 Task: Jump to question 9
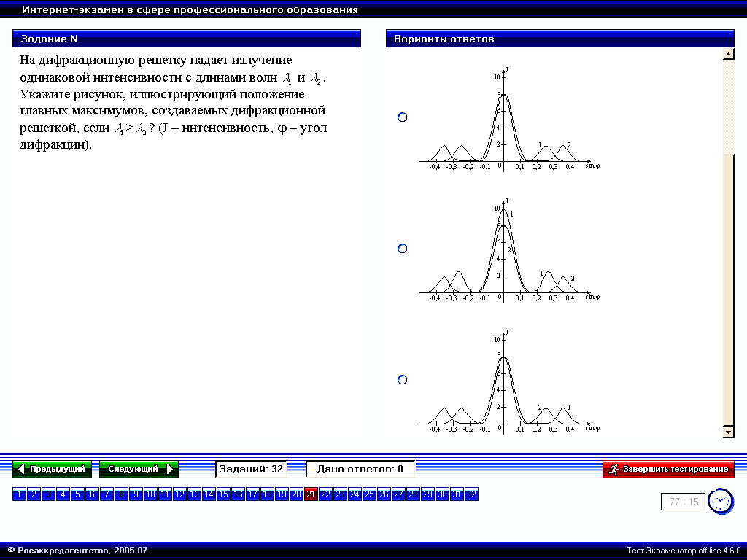(136, 494)
